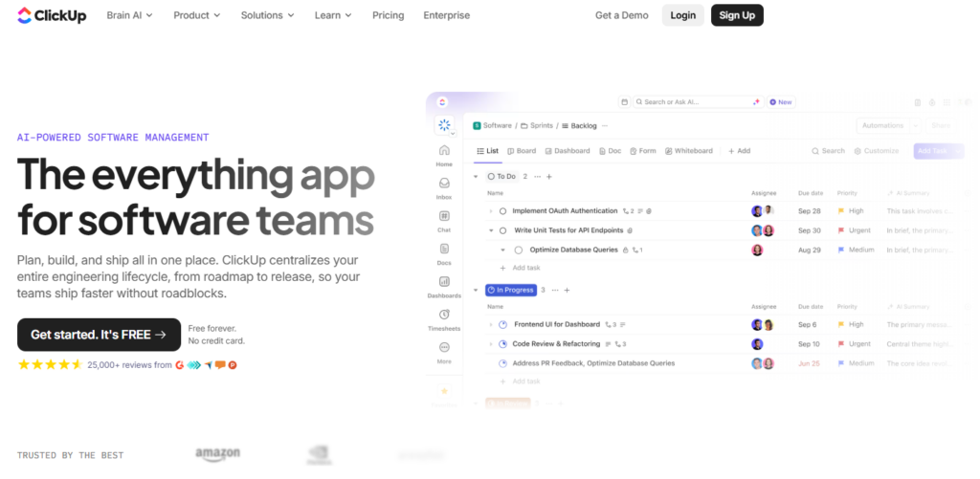Click the calendar icon beside the search bar
The image size is (980, 479).
pyautogui.click(x=624, y=101)
